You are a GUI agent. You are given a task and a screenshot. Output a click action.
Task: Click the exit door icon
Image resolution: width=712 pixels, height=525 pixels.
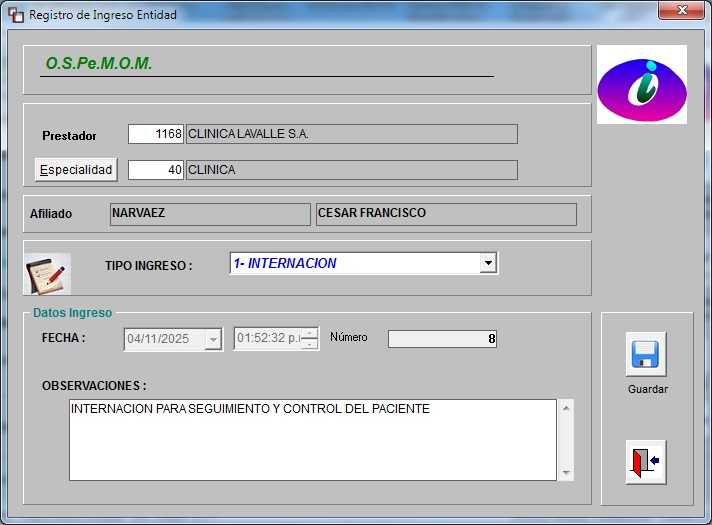646,462
